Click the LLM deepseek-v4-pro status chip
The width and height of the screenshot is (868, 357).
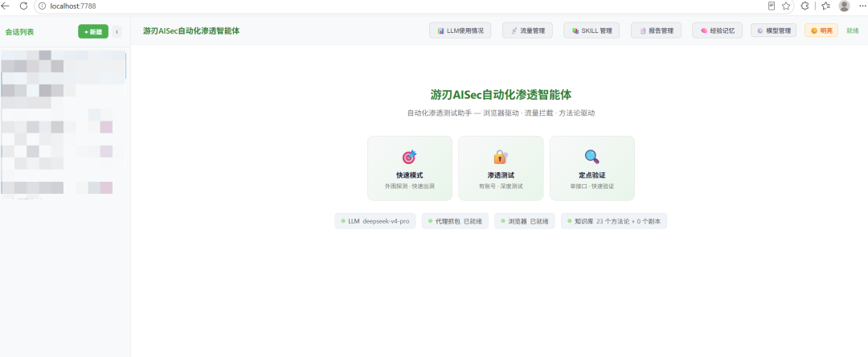(x=375, y=221)
